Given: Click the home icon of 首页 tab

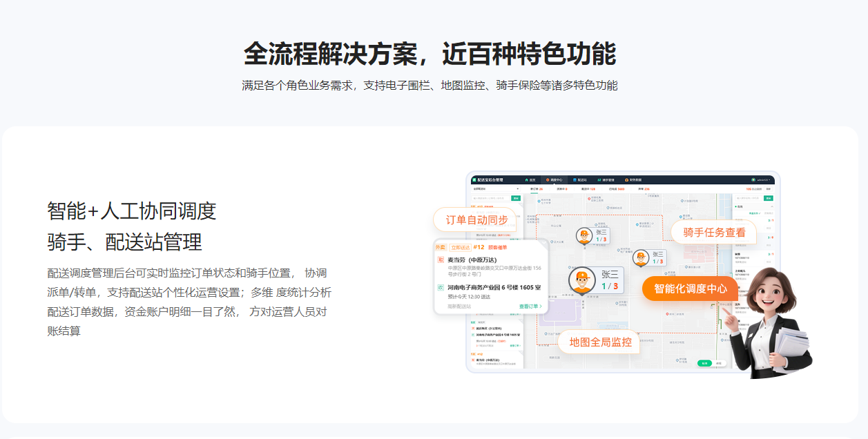Looking at the screenshot, I should click(x=526, y=179).
